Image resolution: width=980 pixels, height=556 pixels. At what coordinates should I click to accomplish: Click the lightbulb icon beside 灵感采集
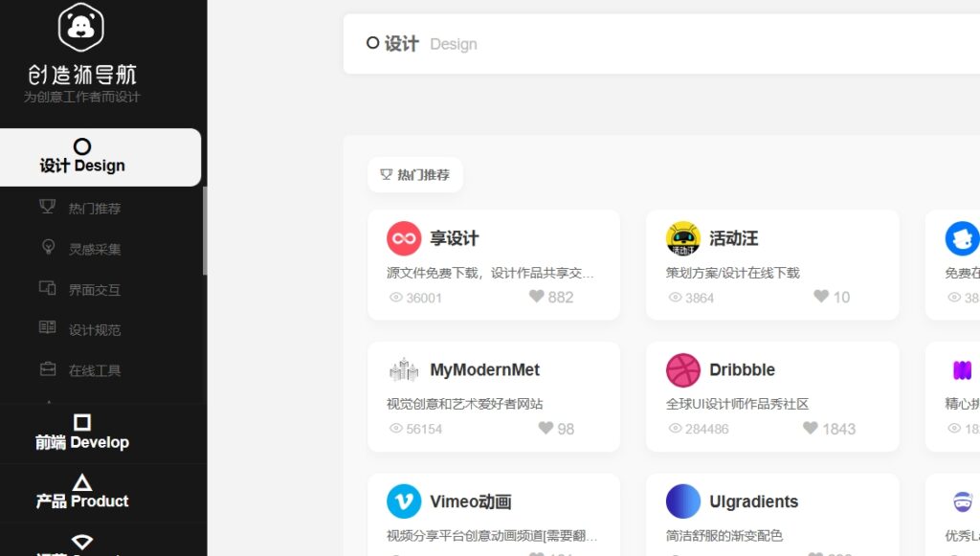[x=48, y=247]
